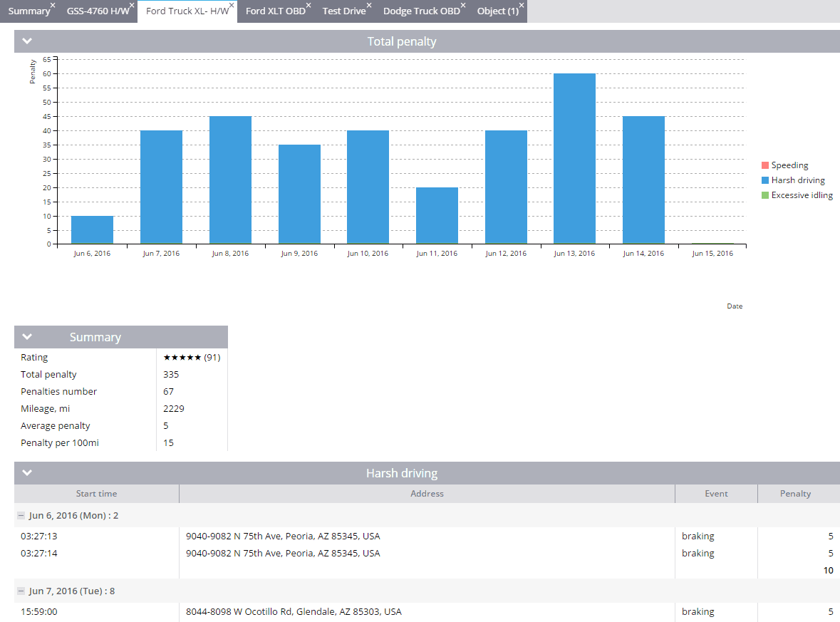Screen dimensions: 840x622
Task: Collapse the Harsh driving section
Action: coord(27,473)
